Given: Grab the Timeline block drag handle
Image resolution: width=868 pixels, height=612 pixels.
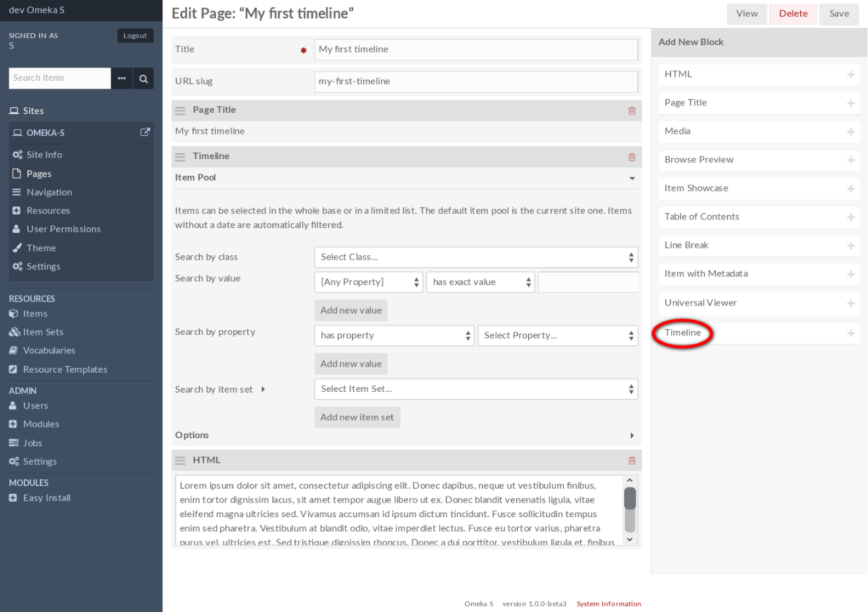Looking at the screenshot, I should pyautogui.click(x=180, y=157).
